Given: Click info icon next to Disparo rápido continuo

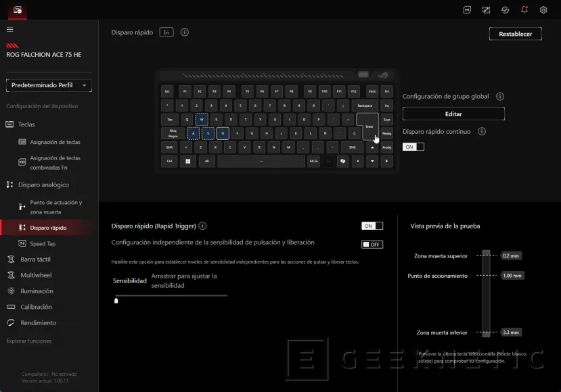Looking at the screenshot, I should pos(482,132).
